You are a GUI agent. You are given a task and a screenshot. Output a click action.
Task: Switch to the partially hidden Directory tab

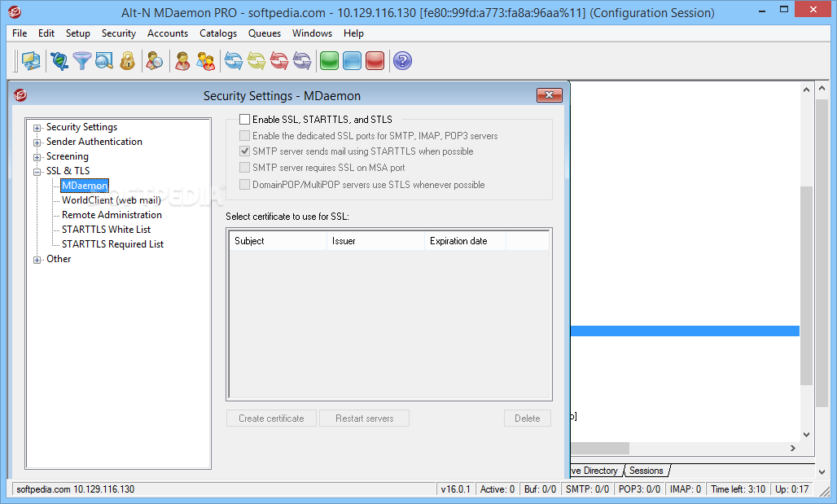coord(596,471)
